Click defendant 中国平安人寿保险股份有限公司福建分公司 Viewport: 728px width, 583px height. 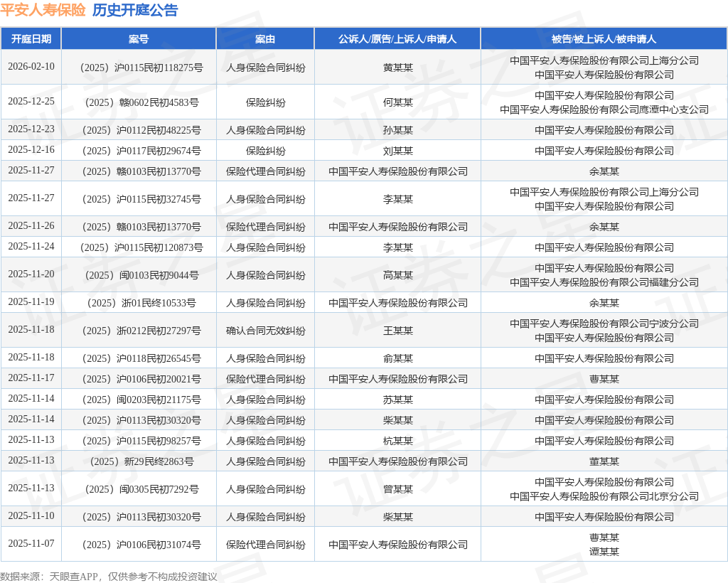pyautogui.click(x=604, y=282)
